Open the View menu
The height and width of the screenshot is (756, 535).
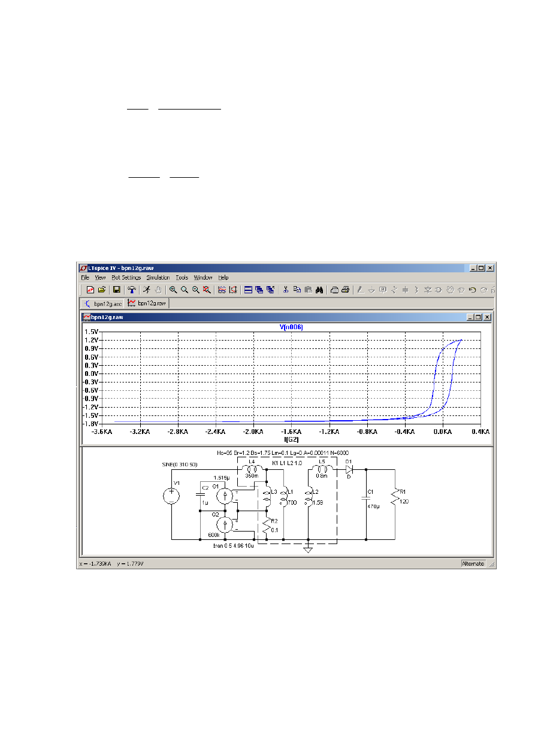100,278
